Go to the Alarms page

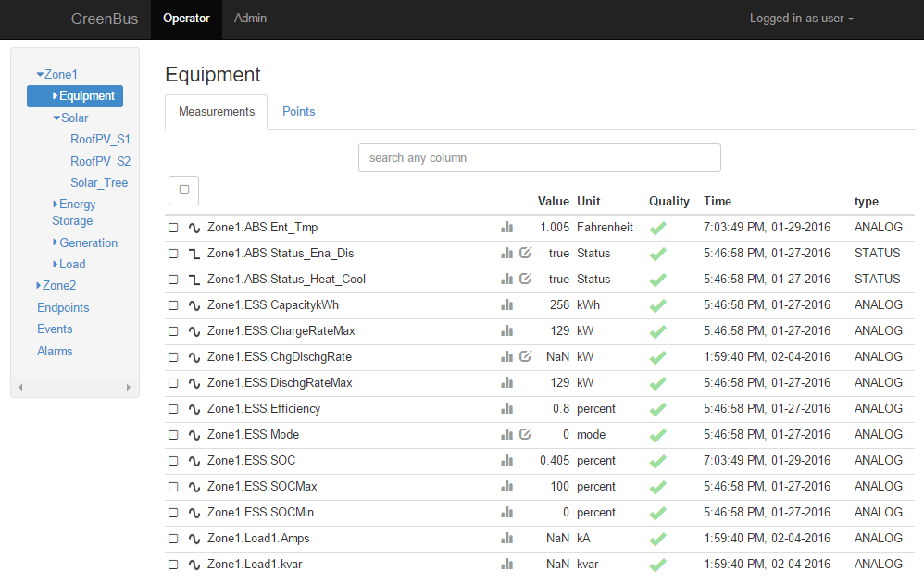click(55, 351)
